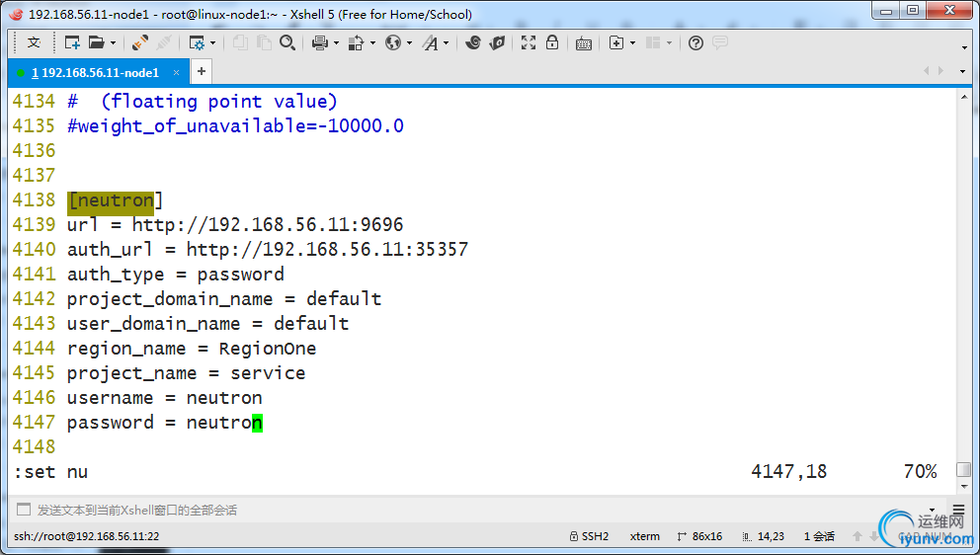
Task: Click the tab scroll left arrow
Action: pos(927,71)
